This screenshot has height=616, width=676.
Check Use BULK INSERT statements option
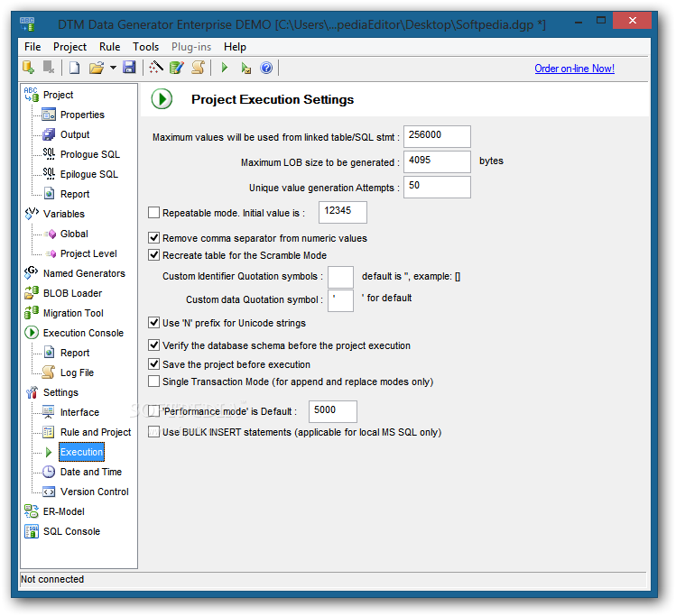153,432
